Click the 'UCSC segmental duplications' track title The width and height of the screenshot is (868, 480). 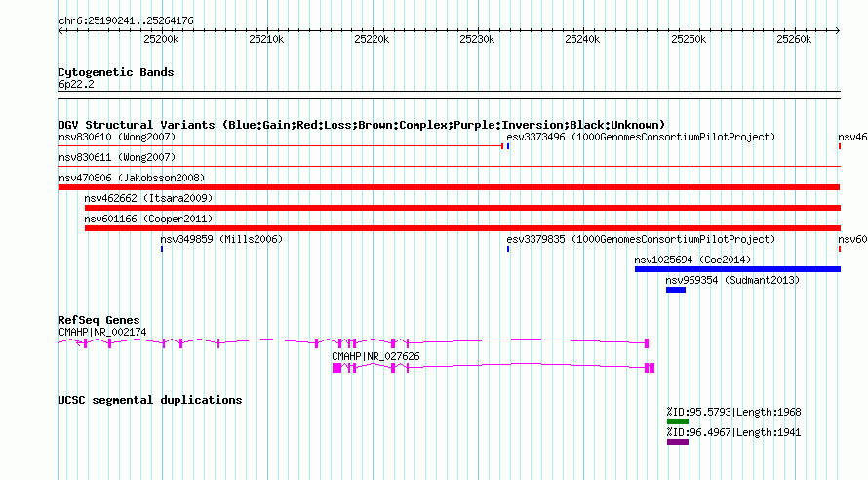coord(150,400)
